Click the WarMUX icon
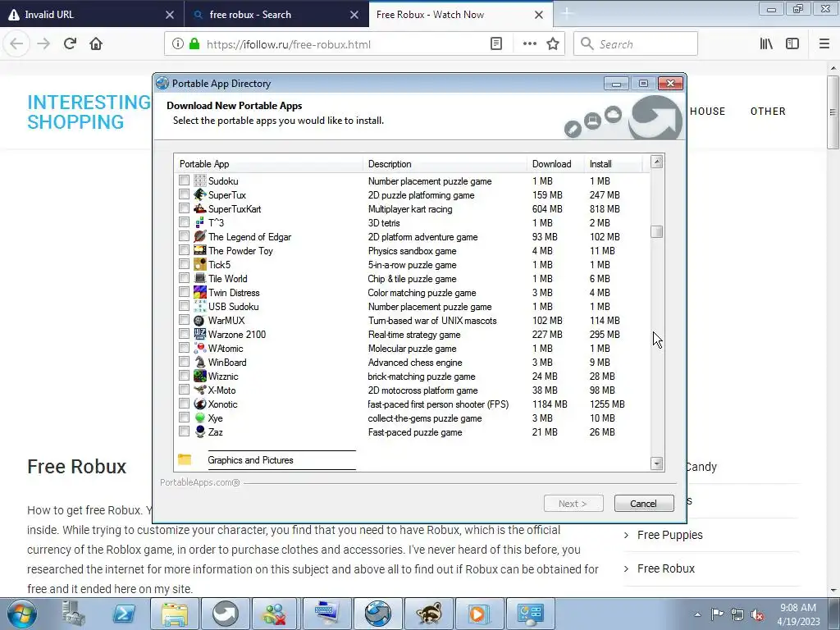The height and width of the screenshot is (630, 840). pyautogui.click(x=200, y=321)
